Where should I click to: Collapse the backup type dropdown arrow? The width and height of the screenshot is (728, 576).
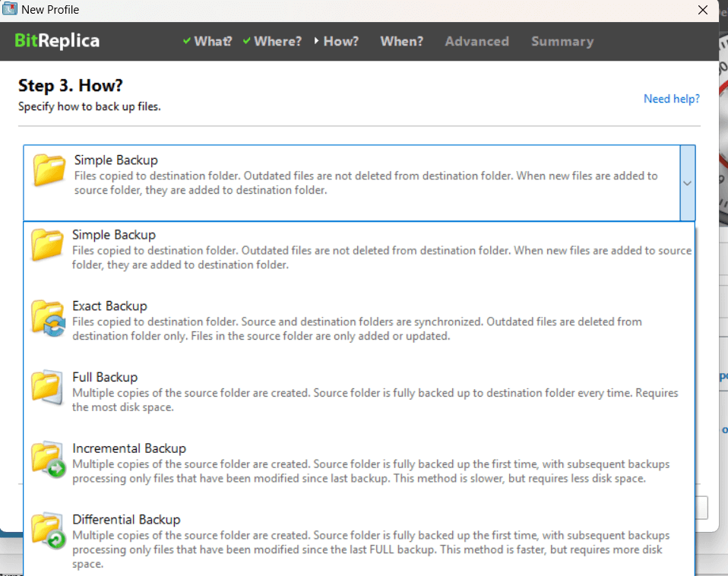[687, 183]
